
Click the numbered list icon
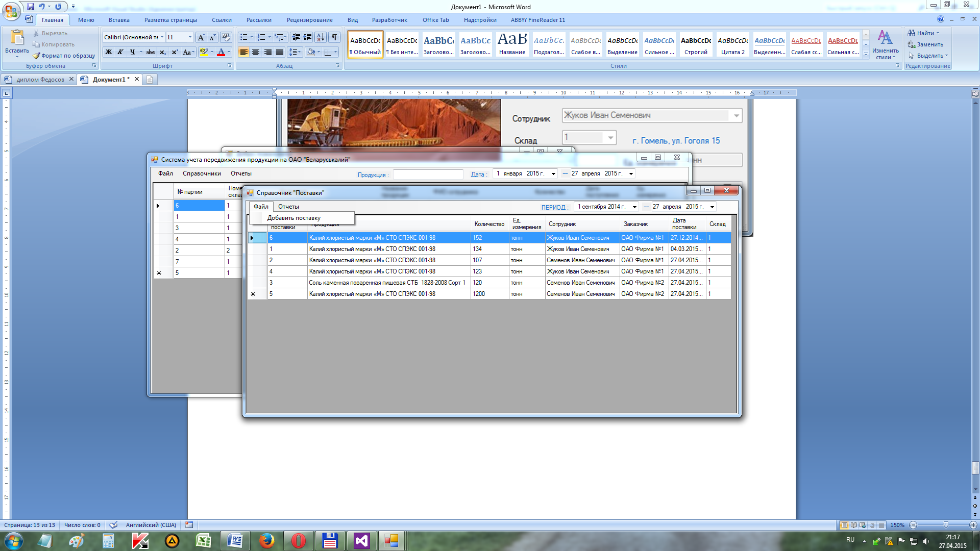(261, 37)
